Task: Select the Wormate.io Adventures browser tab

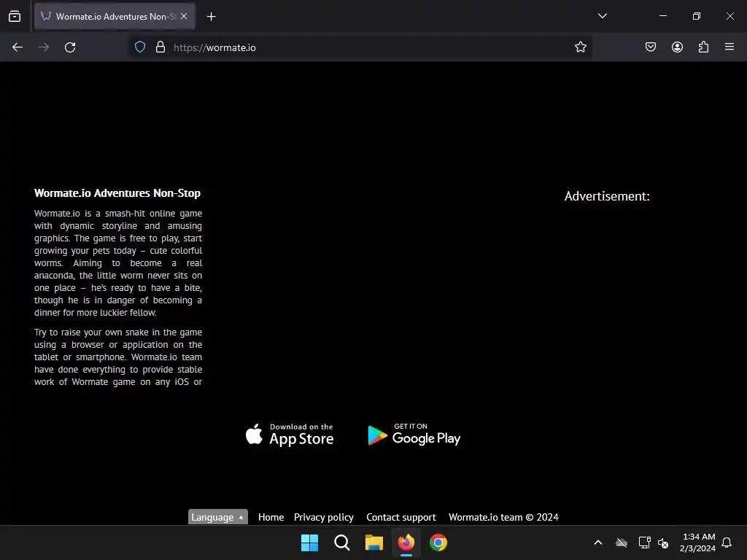Action: coord(115,16)
